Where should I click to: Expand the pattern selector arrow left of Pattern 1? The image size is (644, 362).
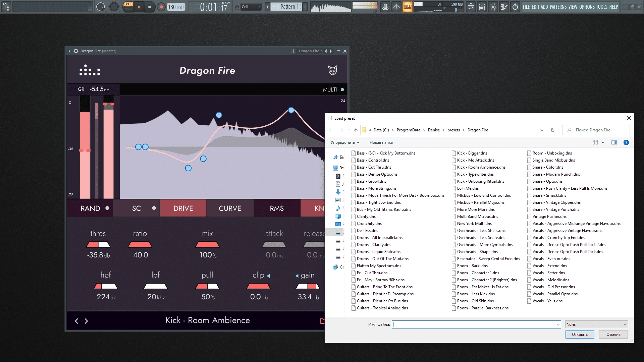tap(267, 7)
